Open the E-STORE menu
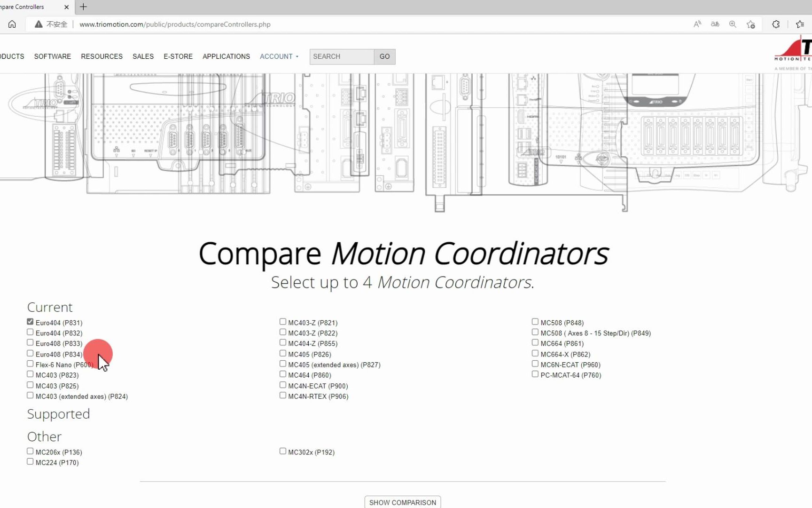Screen dimensions: 812x508 178,56
